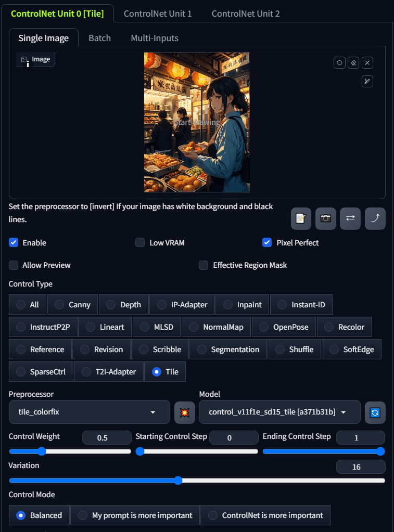Select the Scribble control type
Image resolution: width=394 pixels, height=532 pixels.
[160, 349]
